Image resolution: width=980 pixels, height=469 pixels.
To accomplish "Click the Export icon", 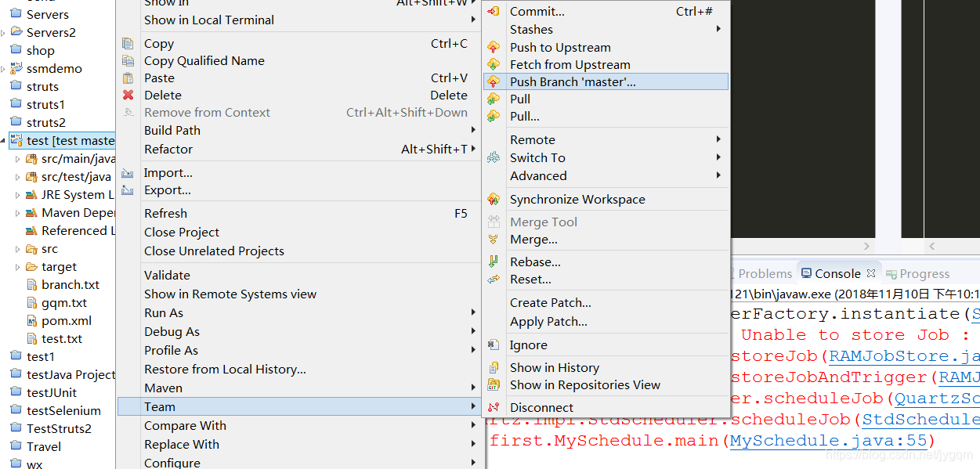I will pos(128,189).
